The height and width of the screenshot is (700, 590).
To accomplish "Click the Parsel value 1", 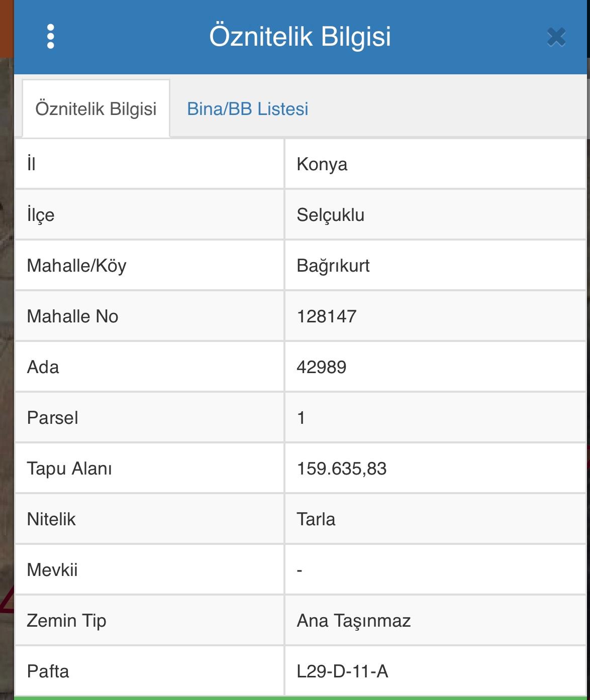I will point(301,418).
